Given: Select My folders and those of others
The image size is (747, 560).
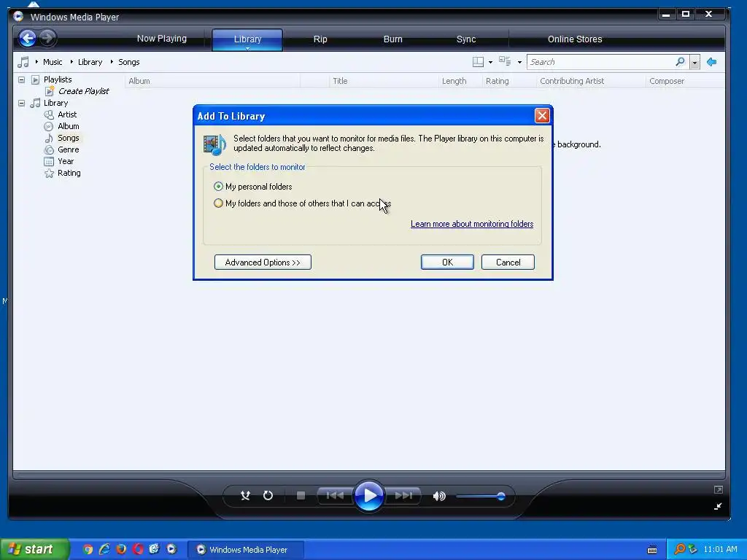Looking at the screenshot, I should point(303,203).
